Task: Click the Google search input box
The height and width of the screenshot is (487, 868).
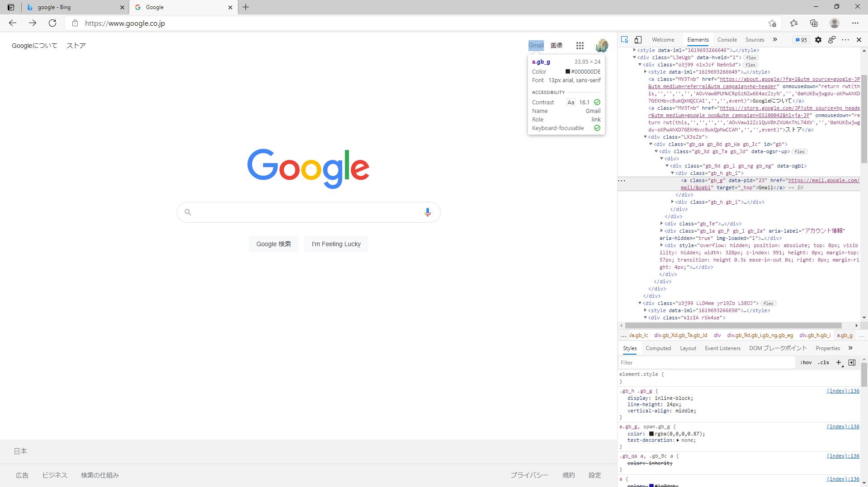Action: tap(308, 212)
